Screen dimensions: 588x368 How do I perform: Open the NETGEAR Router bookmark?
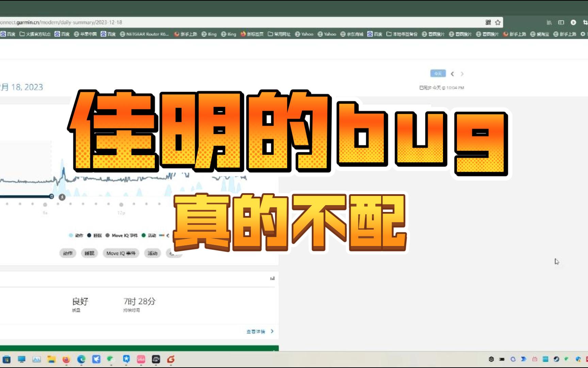[144, 34]
